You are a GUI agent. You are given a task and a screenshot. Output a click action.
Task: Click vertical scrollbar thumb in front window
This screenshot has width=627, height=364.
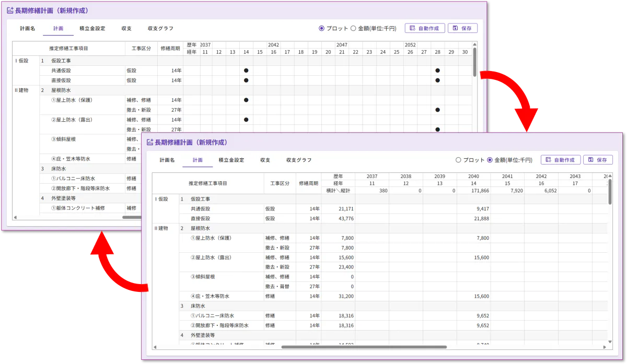click(x=610, y=192)
